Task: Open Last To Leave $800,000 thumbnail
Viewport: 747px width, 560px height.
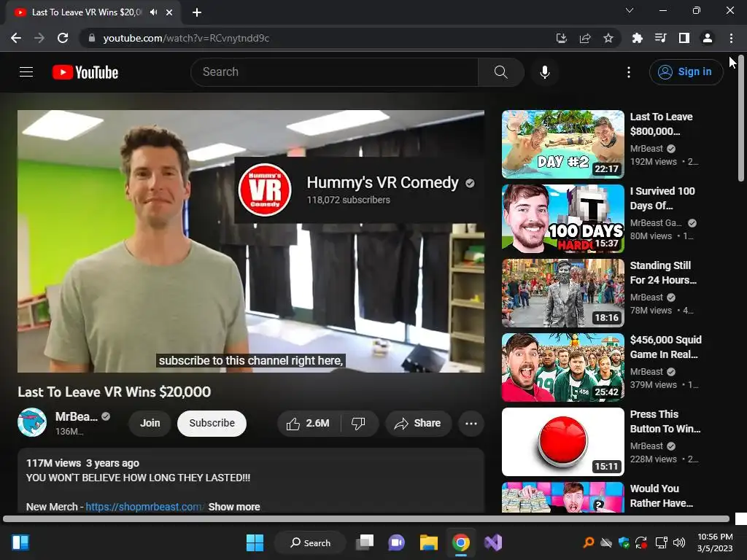Action: tap(563, 144)
